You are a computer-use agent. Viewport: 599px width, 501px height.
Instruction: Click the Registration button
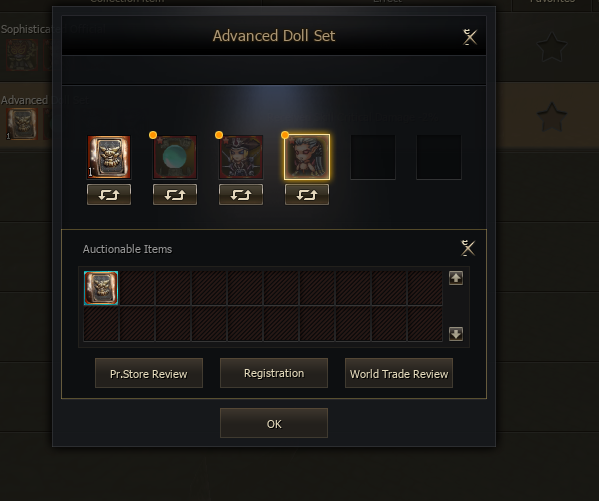click(x=274, y=373)
